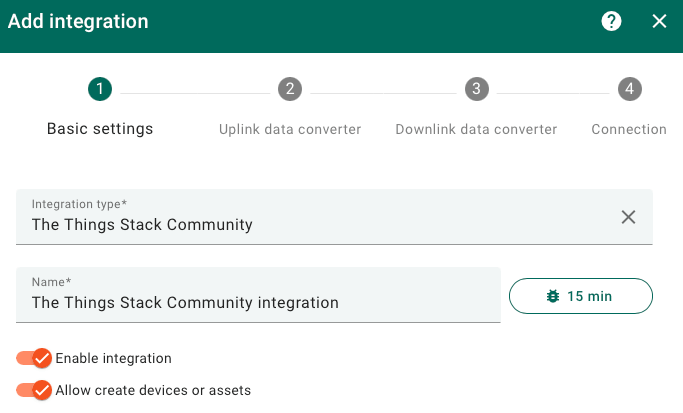
Task: Toggle off Allow create devices or assets
Action: (x=34, y=390)
